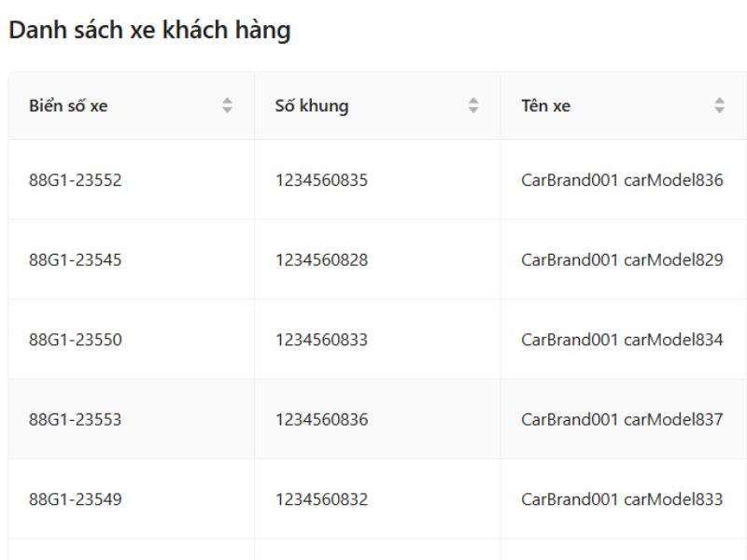Click chassis number 1234560833

click(x=321, y=340)
